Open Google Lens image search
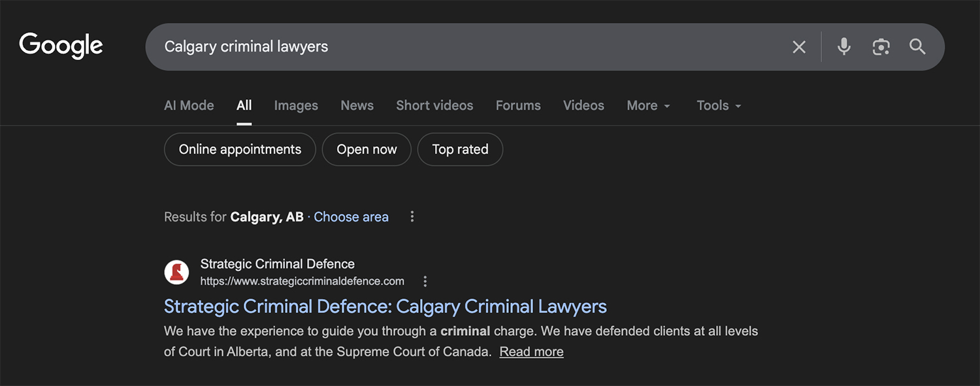 pos(881,46)
